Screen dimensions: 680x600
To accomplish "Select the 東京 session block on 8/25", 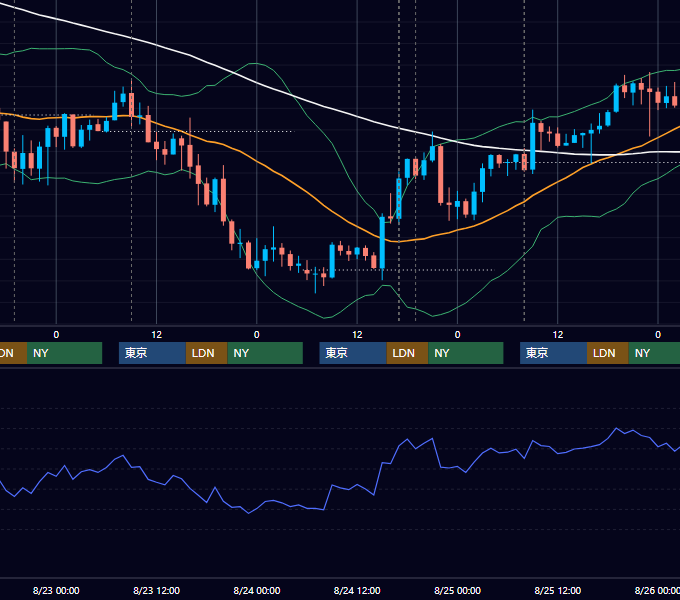I will pyautogui.click(x=553, y=353).
